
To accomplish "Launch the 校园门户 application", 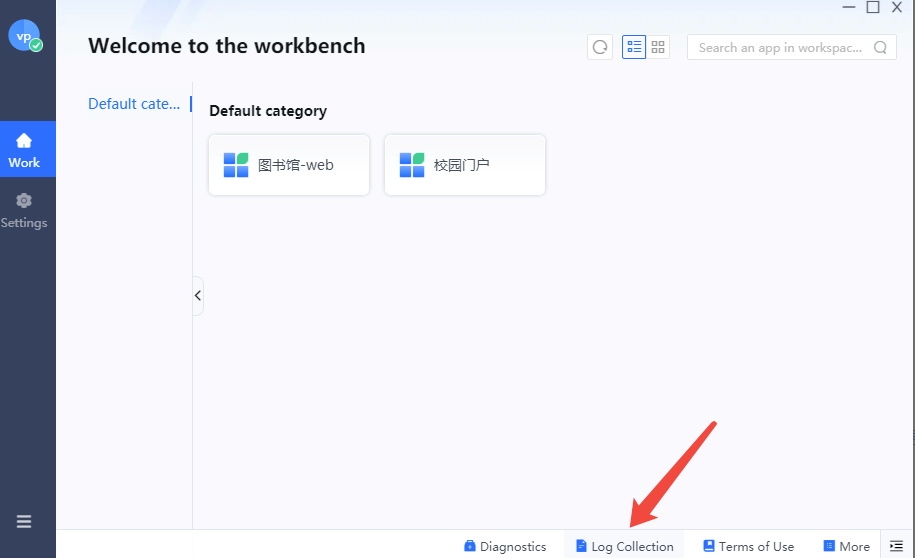I will [465, 165].
